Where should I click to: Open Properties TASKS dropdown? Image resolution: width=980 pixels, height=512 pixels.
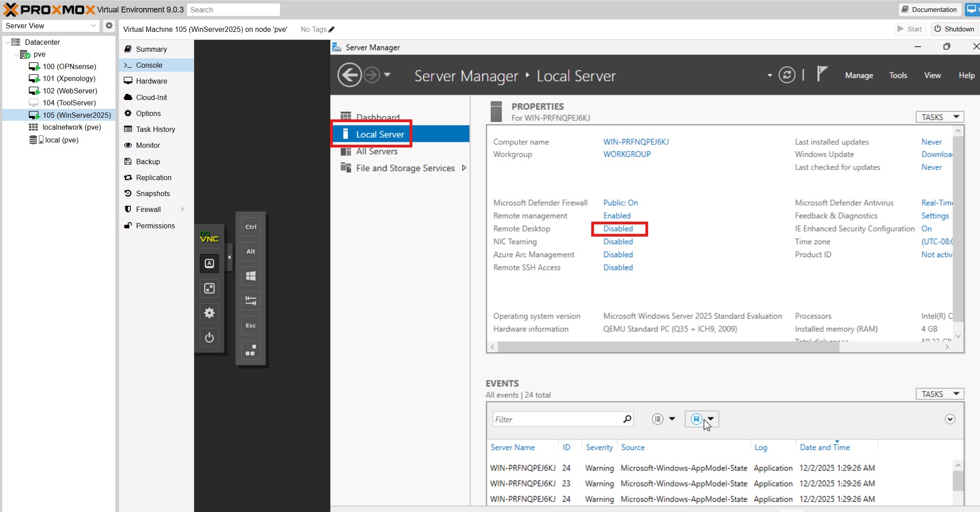pyautogui.click(x=940, y=117)
